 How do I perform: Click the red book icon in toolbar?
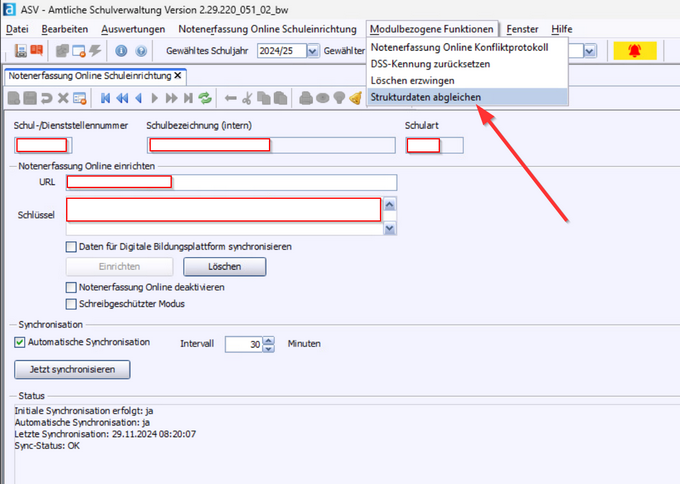point(37,51)
